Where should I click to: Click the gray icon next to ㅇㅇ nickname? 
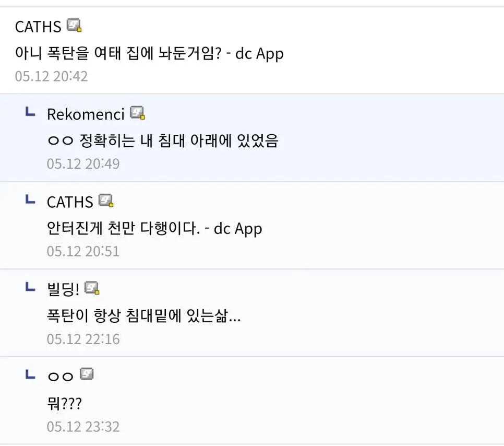click(87, 374)
